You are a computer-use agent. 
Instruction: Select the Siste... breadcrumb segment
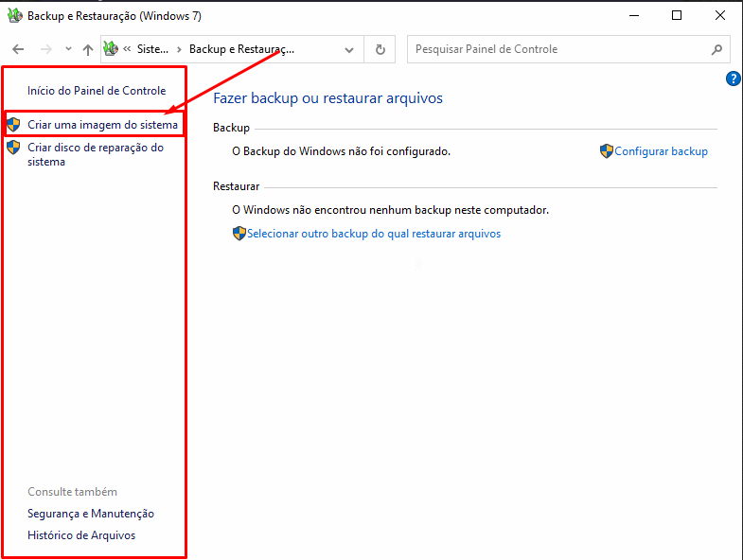tap(152, 49)
